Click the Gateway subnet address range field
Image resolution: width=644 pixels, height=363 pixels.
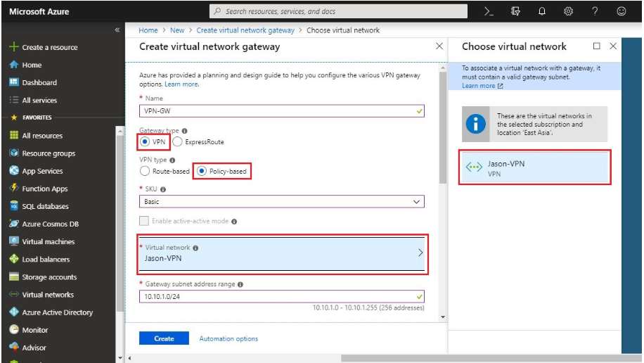pos(278,296)
